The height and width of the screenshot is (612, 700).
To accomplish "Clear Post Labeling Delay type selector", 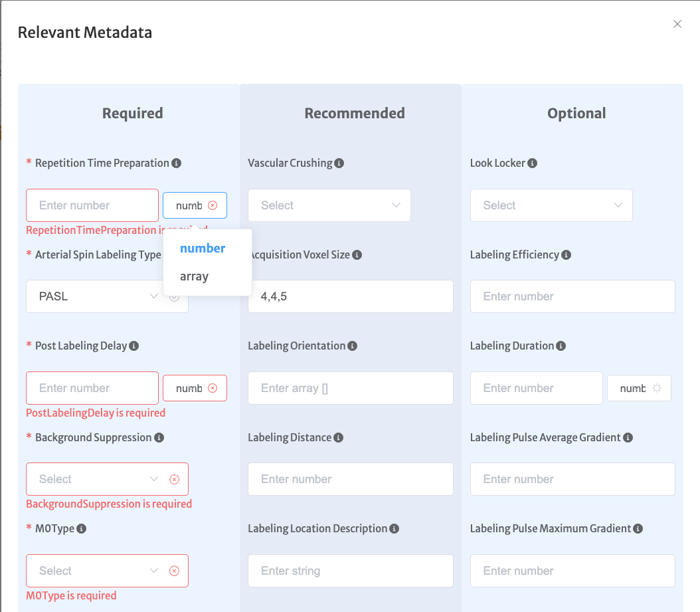I will pos(213,388).
